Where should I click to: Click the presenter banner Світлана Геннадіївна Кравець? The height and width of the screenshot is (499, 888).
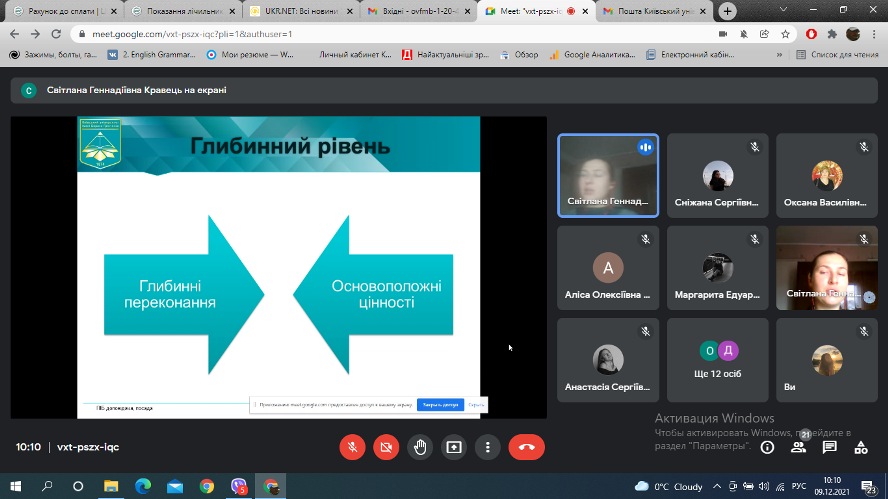[x=444, y=90]
